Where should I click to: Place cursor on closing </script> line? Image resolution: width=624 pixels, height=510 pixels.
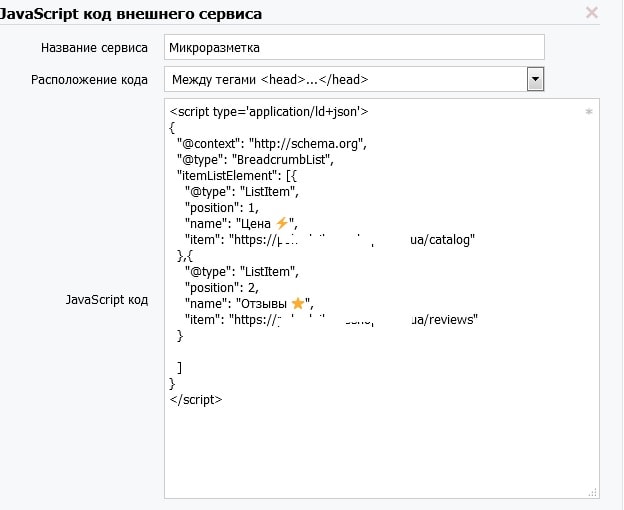(196, 399)
